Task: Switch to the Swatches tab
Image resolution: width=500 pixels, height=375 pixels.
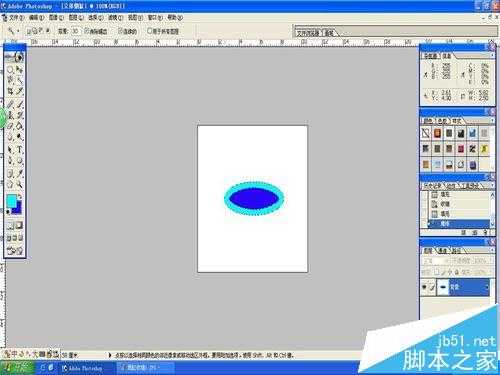Action: (x=442, y=121)
